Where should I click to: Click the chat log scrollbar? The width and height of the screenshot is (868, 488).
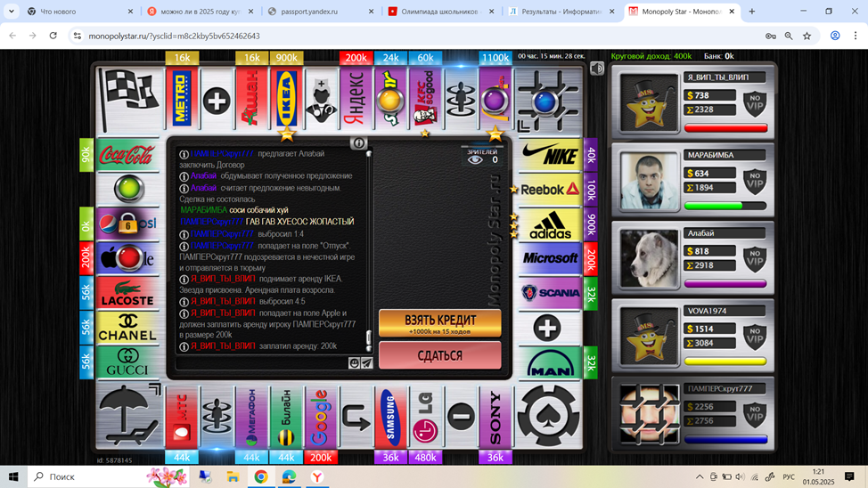pos(369,251)
